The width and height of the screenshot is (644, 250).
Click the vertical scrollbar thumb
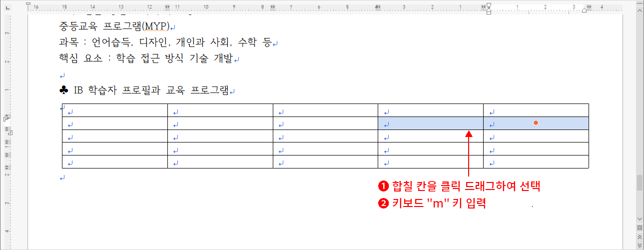tap(640, 183)
